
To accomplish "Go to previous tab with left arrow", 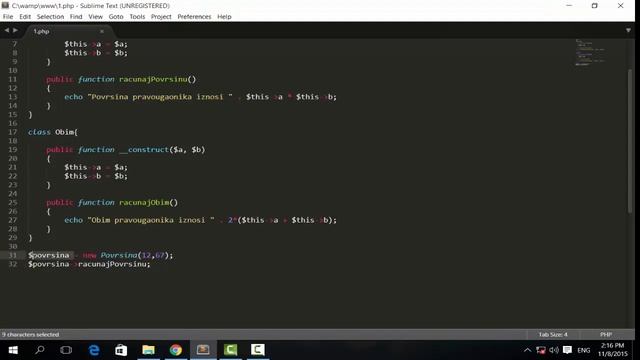I will (7, 30).
